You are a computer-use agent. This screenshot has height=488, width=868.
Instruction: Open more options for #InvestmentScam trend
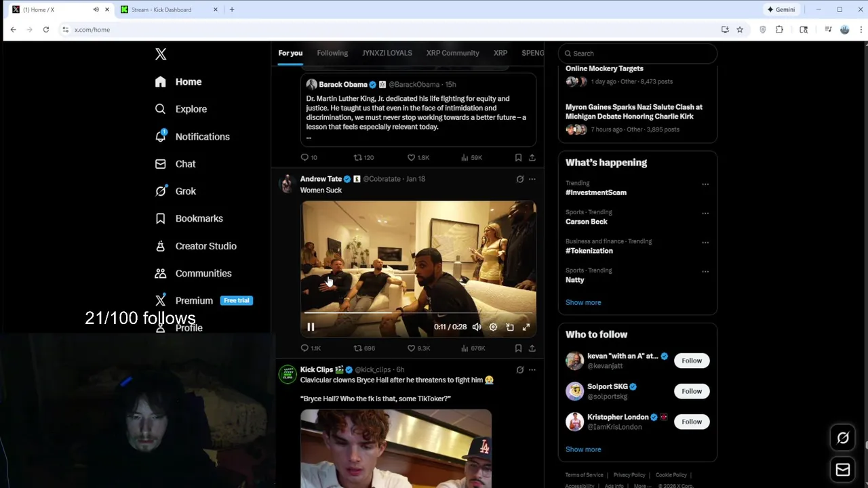705,184
